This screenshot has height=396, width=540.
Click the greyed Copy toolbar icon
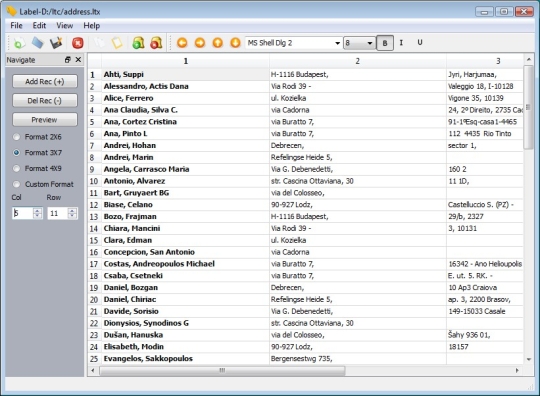point(100,43)
